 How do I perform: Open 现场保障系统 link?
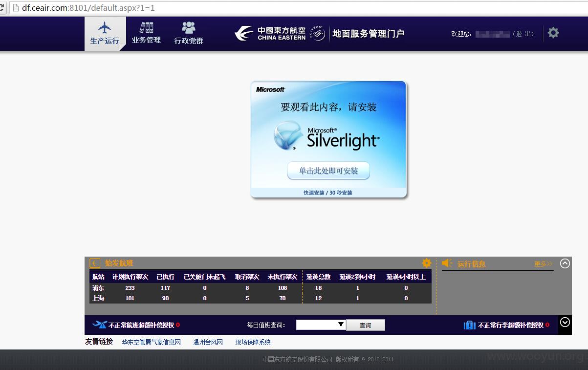(x=253, y=342)
